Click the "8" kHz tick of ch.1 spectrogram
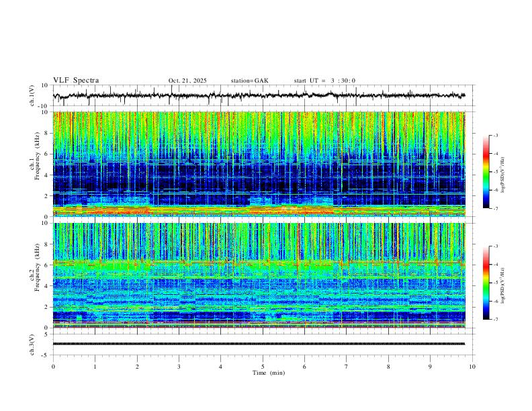This screenshot has height=411, width=532. pos(47,133)
